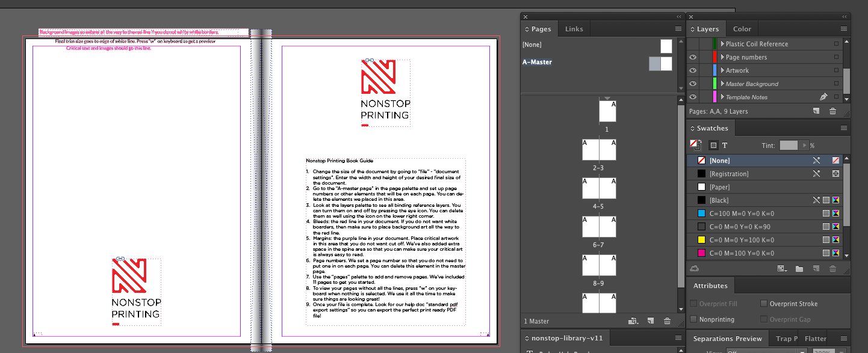Click the add to CC library cloud icon
Screen dimensions: 868x353
tap(695, 269)
